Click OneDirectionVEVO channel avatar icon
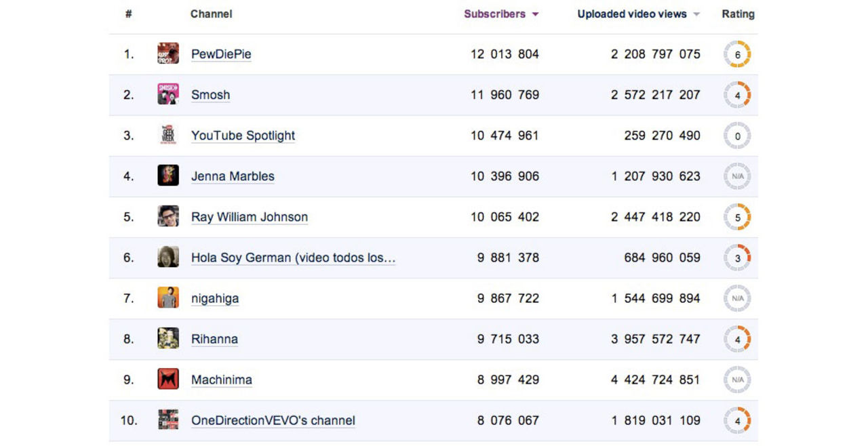Screen dimensions: 868x446 (168, 420)
